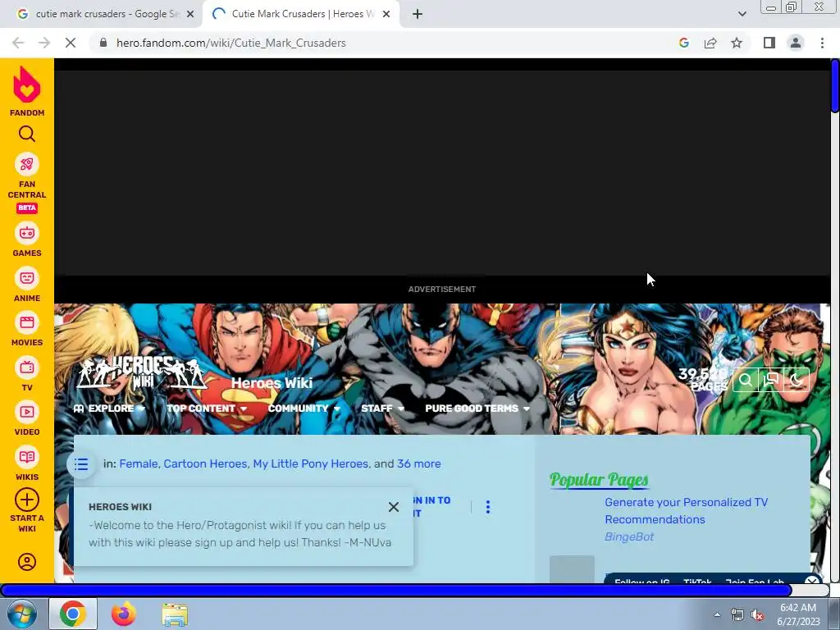Open the article more options dots

[487, 507]
